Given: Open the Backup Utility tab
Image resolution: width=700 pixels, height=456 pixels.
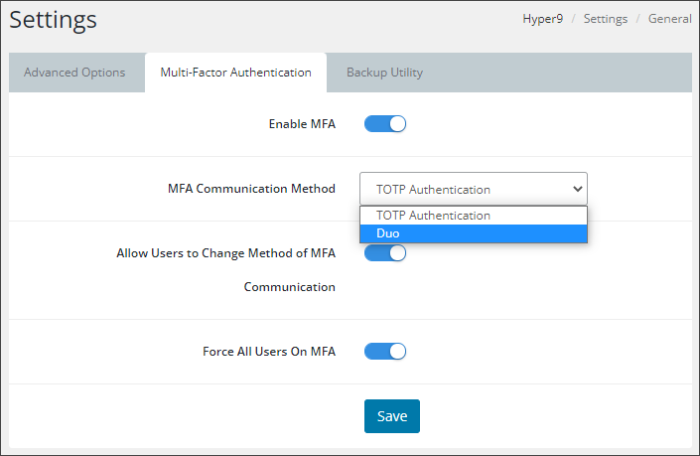Looking at the screenshot, I should tap(384, 73).
